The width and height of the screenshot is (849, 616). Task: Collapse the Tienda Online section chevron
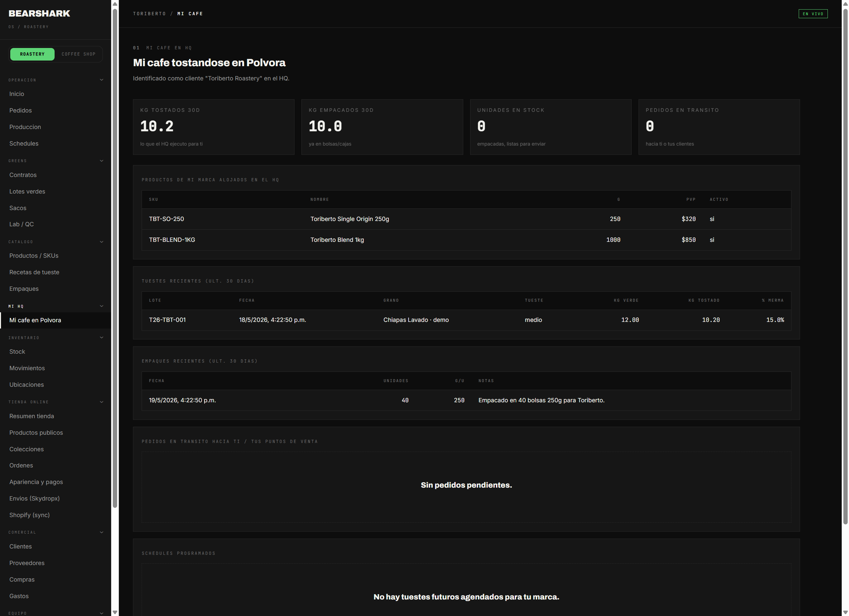pyautogui.click(x=102, y=402)
